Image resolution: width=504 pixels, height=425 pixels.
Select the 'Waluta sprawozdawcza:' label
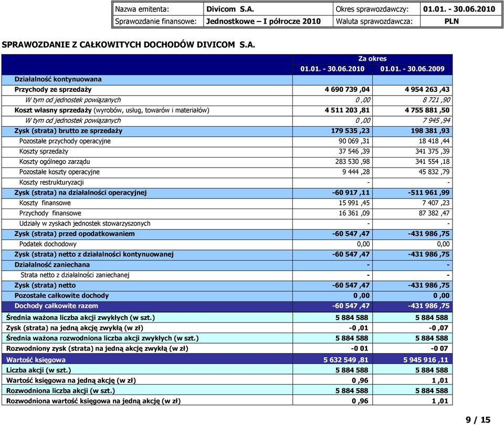[x=374, y=22]
